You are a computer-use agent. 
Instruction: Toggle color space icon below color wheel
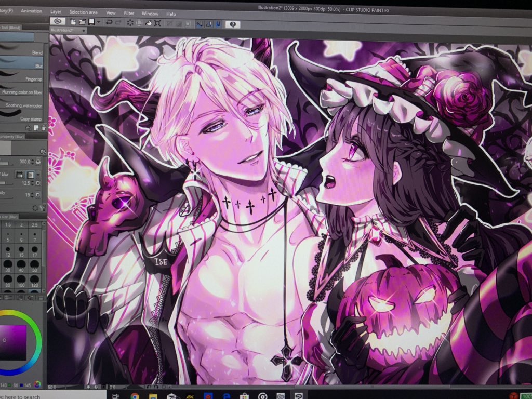pos(37,384)
